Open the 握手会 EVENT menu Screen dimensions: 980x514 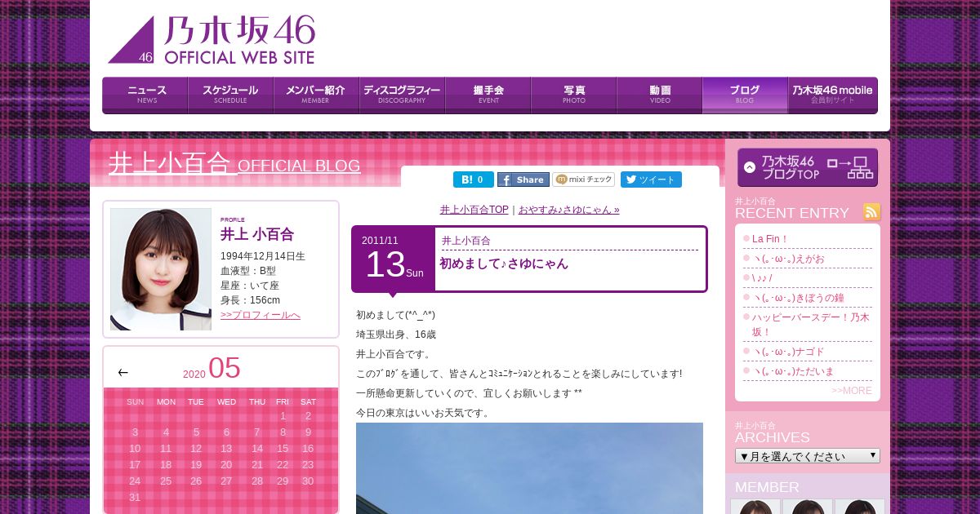click(x=488, y=95)
